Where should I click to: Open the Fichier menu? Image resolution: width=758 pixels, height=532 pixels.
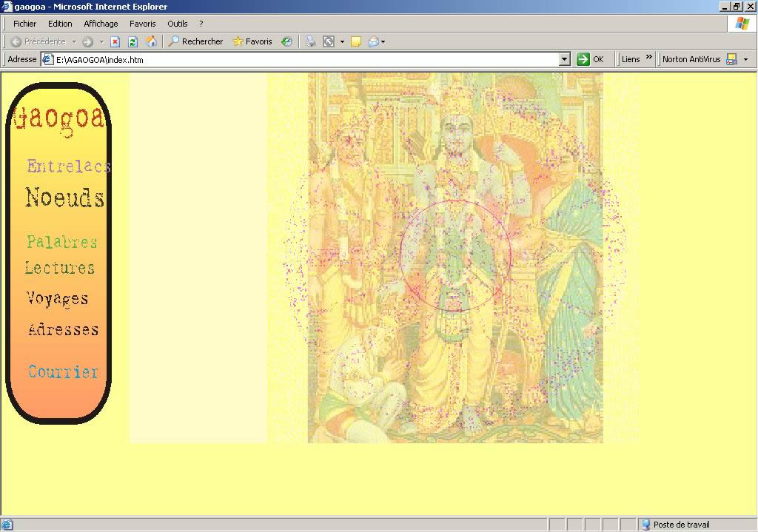click(24, 24)
